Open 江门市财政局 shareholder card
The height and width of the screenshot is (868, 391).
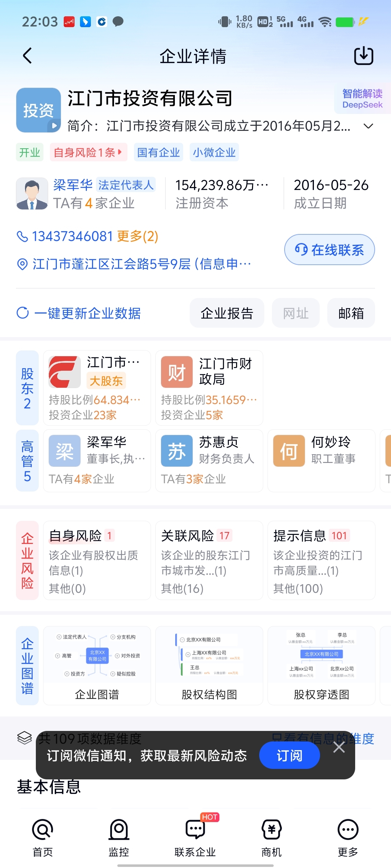pos(209,388)
